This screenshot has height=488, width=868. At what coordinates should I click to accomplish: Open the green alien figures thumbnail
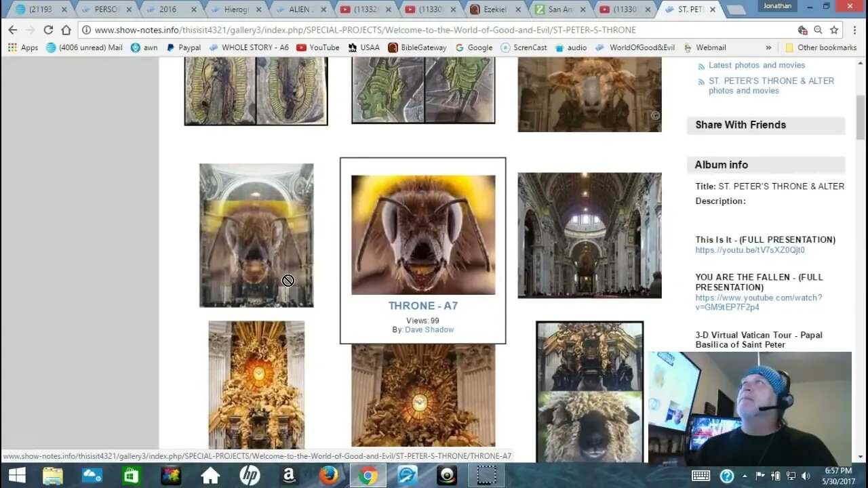(x=423, y=90)
